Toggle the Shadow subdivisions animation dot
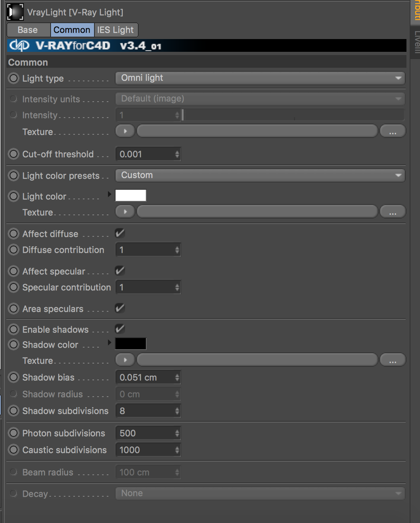The width and height of the screenshot is (420, 523). tap(14, 411)
